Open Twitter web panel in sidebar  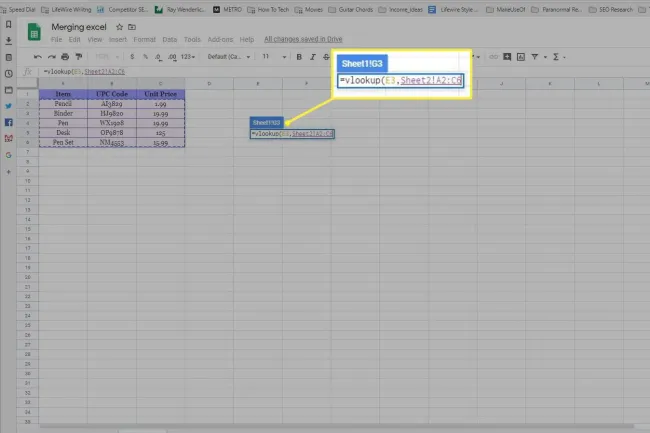[x=8, y=106]
